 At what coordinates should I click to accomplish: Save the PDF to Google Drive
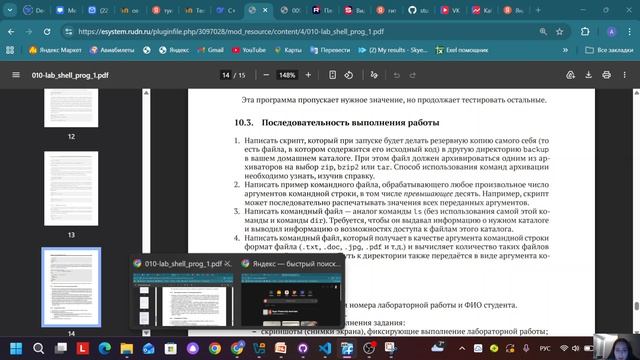570,75
